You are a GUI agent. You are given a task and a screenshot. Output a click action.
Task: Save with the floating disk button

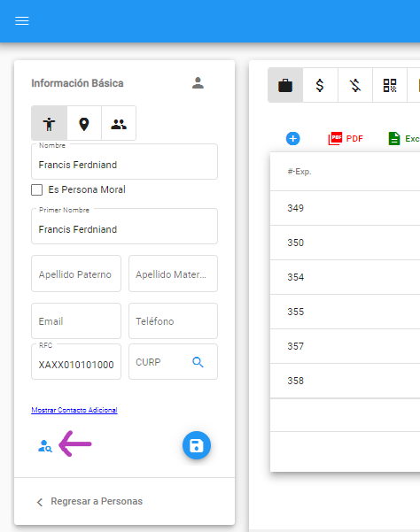point(197,445)
